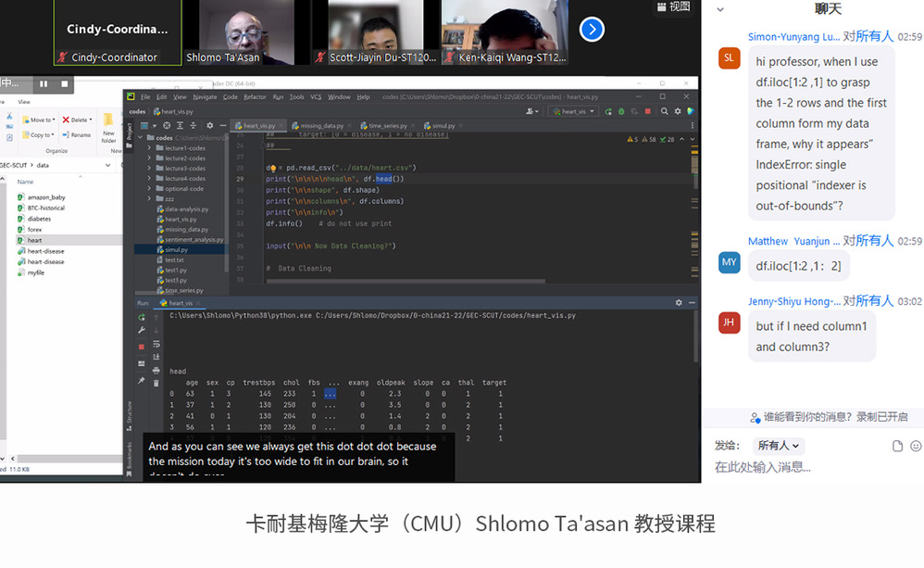Click the file attachment icon in chat

pyautogui.click(x=897, y=446)
